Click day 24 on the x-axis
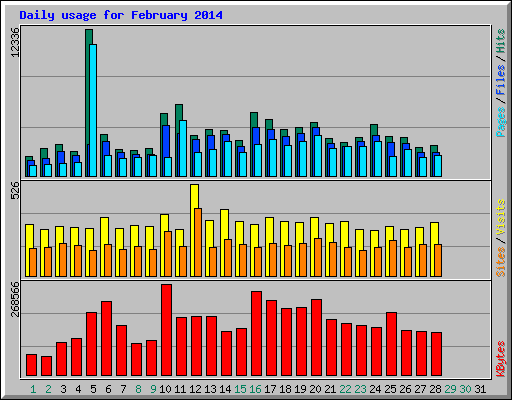This screenshot has width=512, height=400. pyautogui.click(x=375, y=389)
